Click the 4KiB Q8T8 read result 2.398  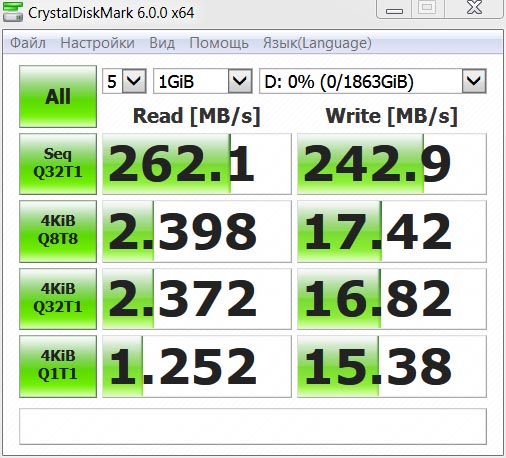click(x=197, y=231)
